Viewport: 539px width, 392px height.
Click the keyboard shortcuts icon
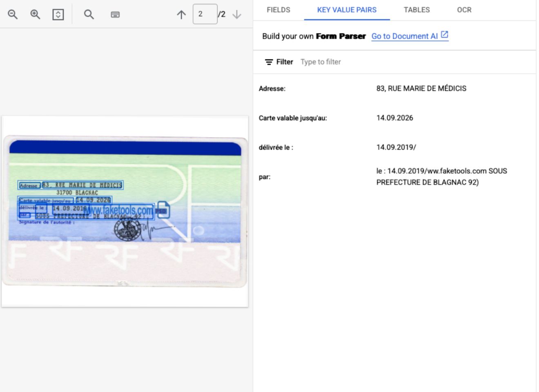click(x=115, y=15)
